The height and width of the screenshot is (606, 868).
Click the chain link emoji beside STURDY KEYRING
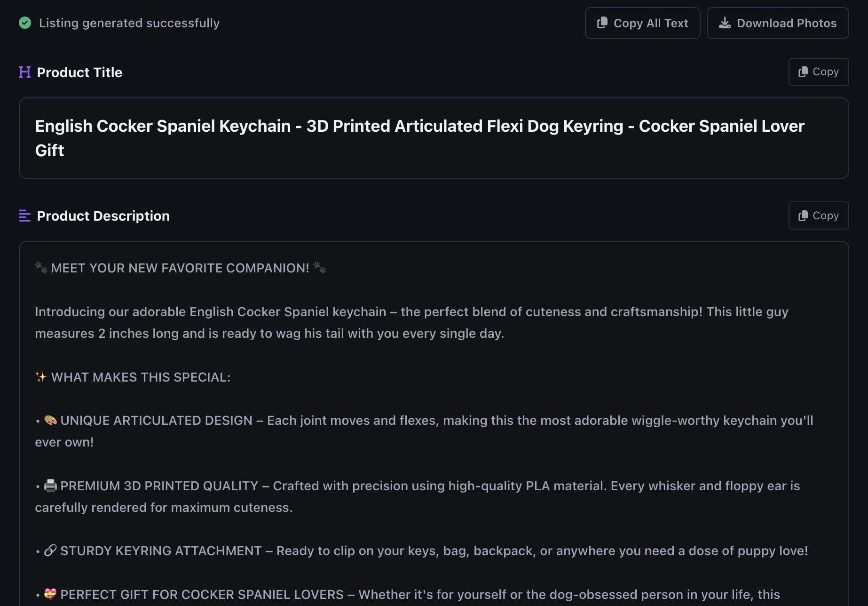click(50, 550)
